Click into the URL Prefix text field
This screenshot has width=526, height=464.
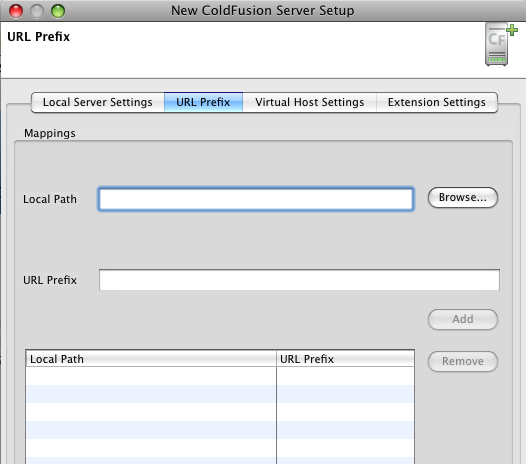[299, 280]
